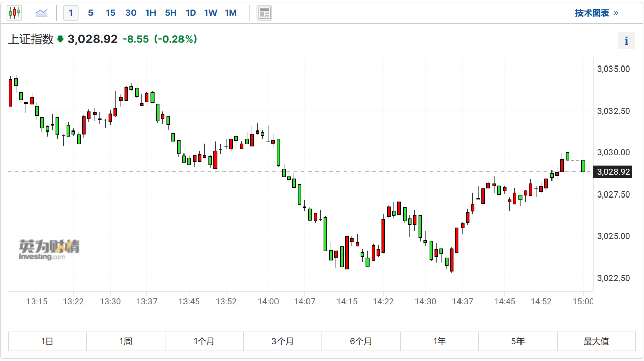Switch to the 最大值 range tab
This screenshot has height=361, width=644.
(x=596, y=341)
